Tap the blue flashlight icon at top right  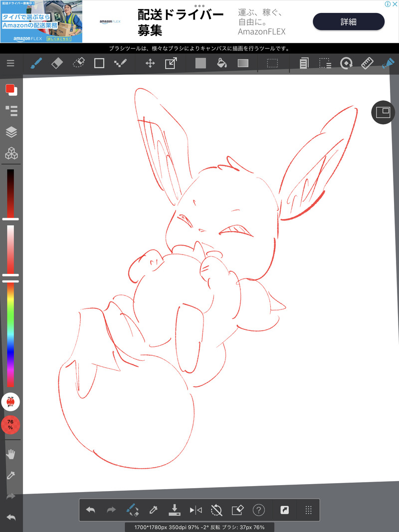388,63
